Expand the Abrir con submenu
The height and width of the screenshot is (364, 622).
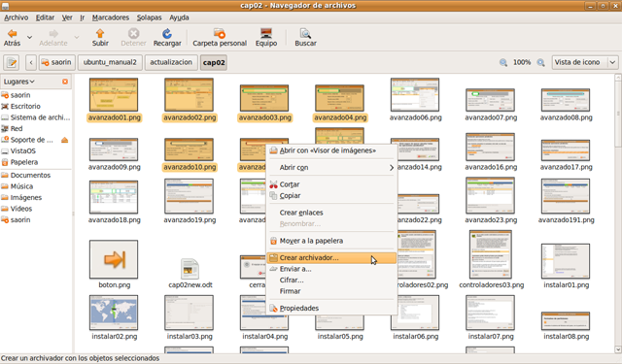pos(331,168)
